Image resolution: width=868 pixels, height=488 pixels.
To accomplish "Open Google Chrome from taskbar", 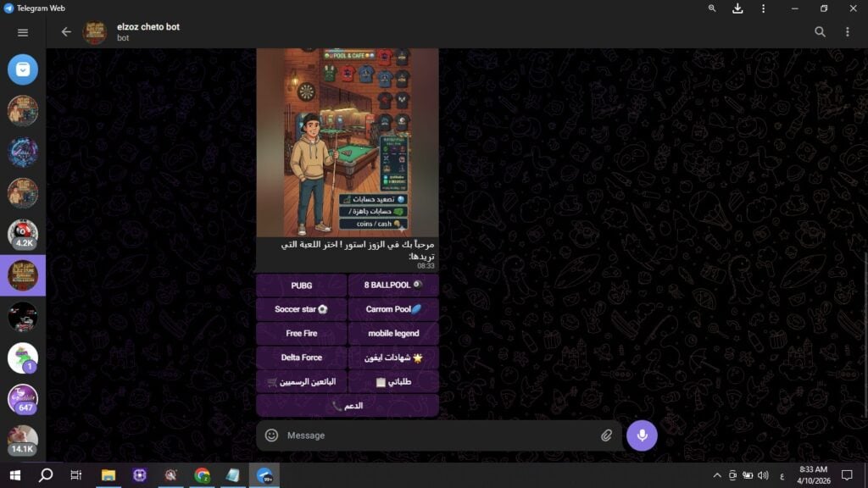I will point(202,475).
